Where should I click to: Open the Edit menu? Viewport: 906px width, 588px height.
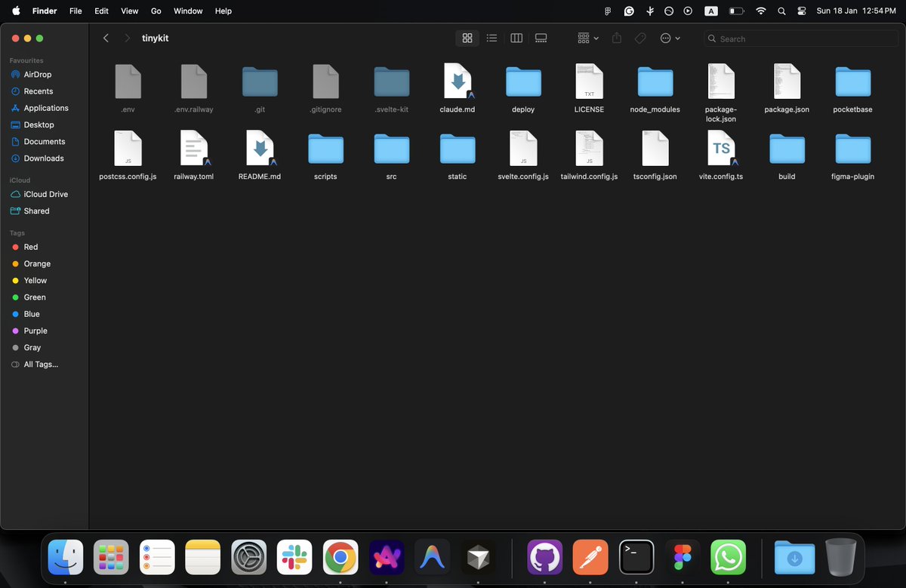pyautogui.click(x=101, y=11)
